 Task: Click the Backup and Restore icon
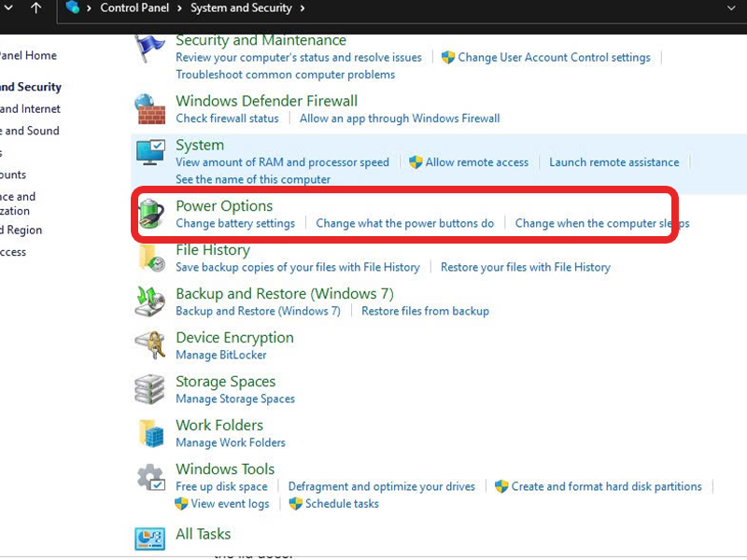[150, 301]
